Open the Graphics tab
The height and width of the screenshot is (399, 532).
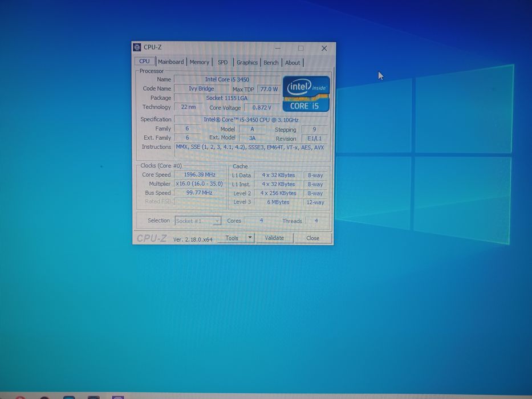point(247,63)
